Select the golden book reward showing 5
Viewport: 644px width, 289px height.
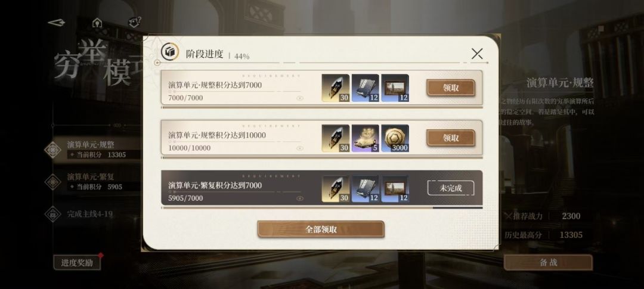coord(365,138)
